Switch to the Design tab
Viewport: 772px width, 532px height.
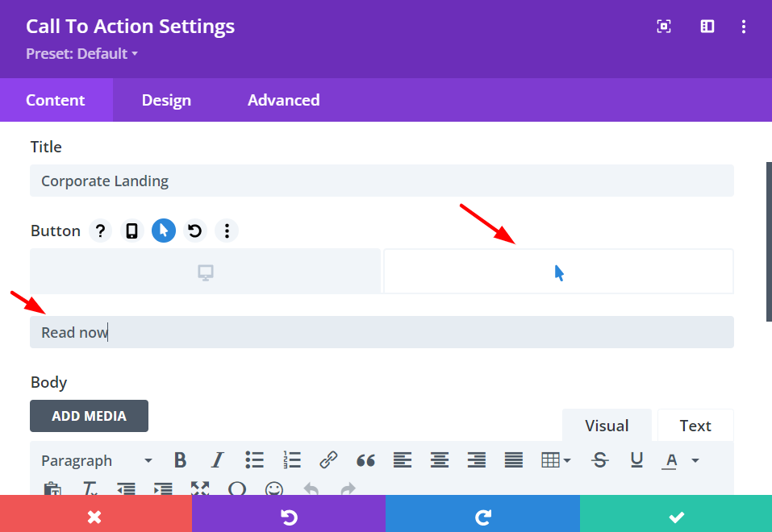166,100
